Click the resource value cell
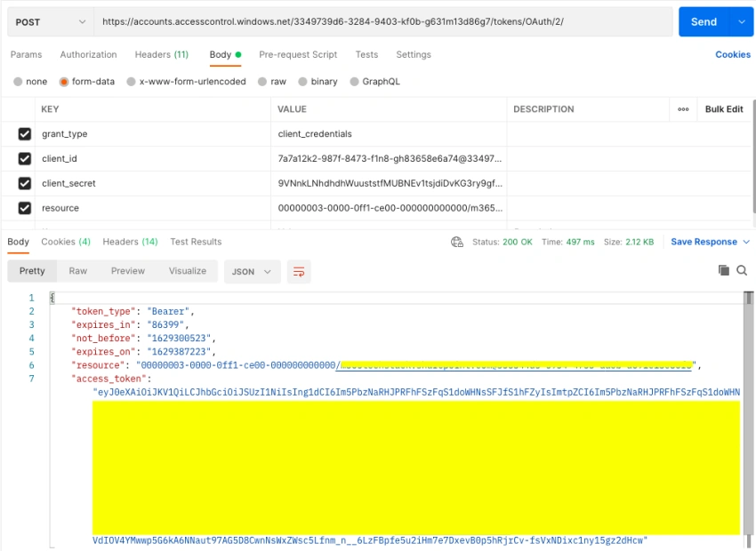This screenshot has height=551, width=756. click(389, 208)
